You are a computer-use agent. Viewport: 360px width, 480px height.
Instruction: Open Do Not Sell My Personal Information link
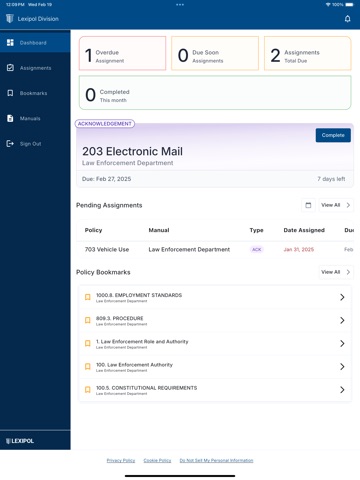216,460
